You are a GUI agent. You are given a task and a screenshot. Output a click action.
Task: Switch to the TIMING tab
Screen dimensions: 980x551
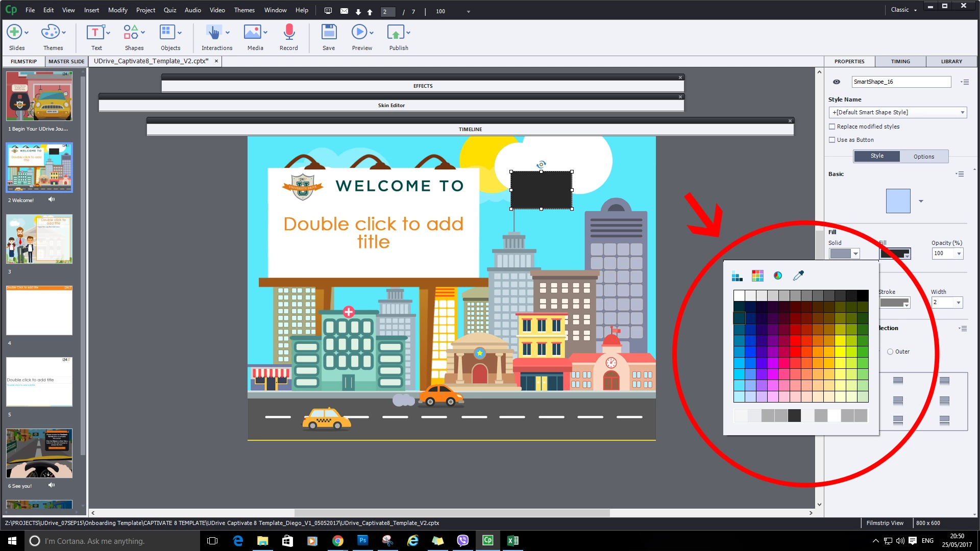[x=900, y=61]
